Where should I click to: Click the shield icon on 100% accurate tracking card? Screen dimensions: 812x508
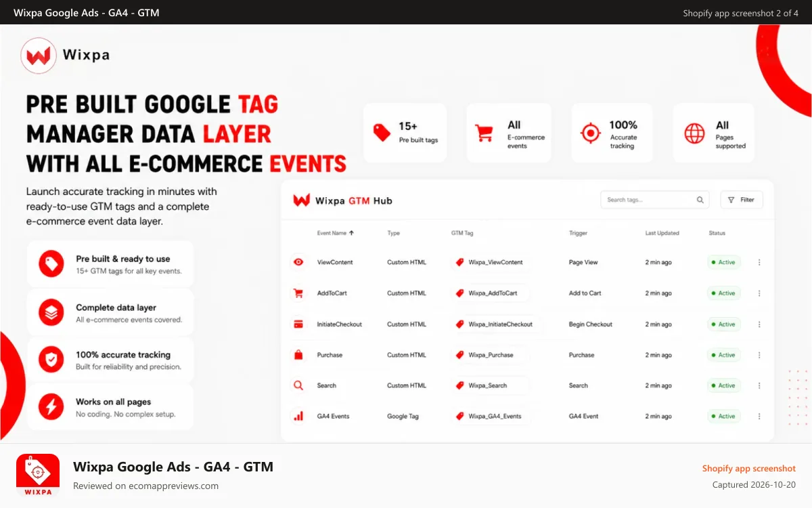coord(51,360)
